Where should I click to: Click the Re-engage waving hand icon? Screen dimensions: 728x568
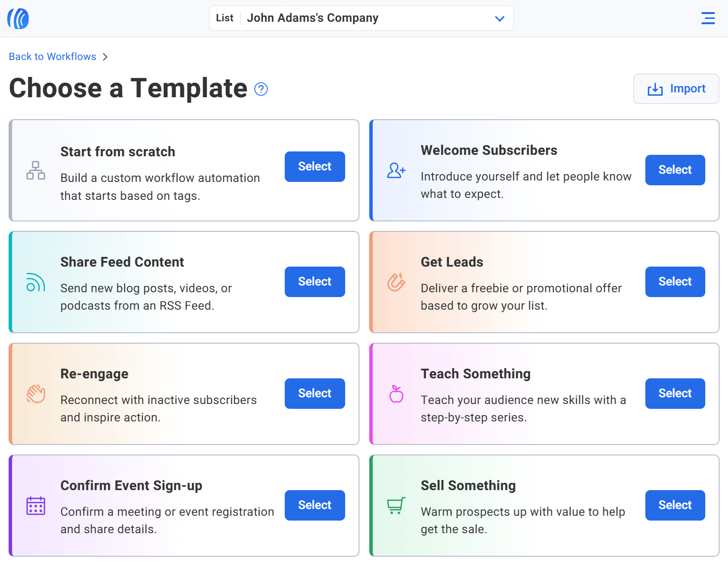pos(36,394)
